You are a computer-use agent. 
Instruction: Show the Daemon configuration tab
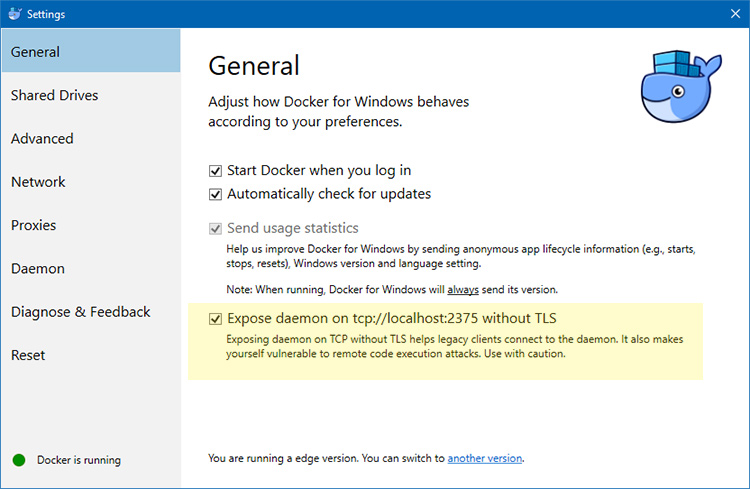[37, 269]
